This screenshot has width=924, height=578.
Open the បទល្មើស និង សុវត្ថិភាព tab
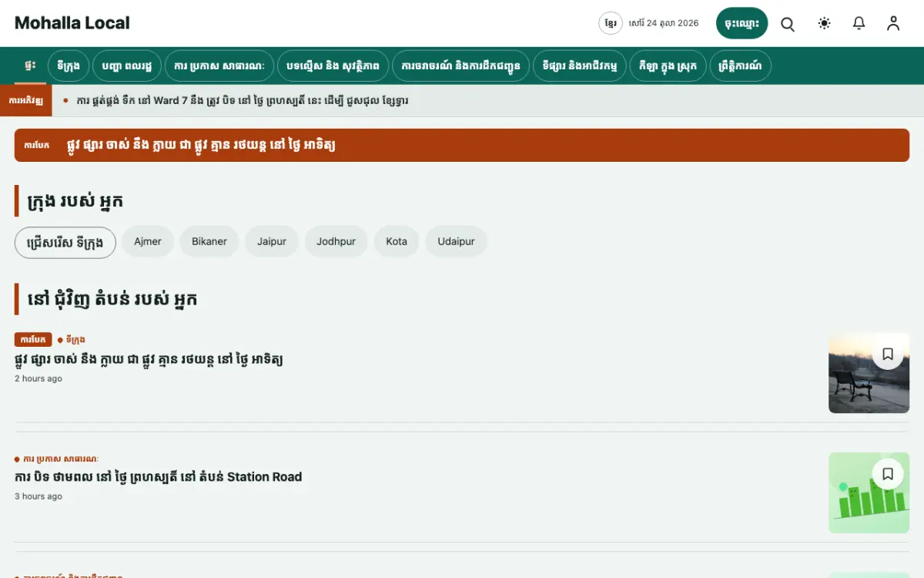(x=333, y=66)
